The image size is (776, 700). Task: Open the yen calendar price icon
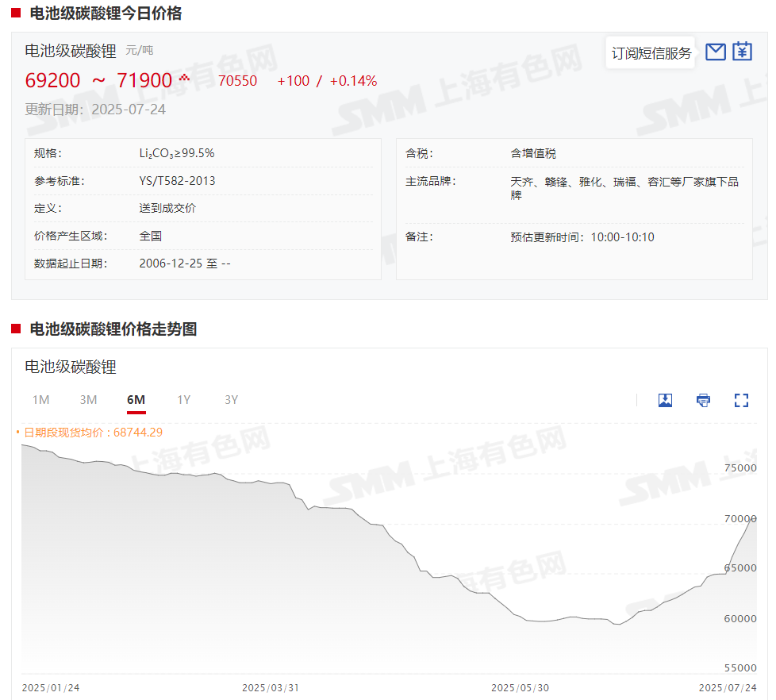tap(742, 52)
